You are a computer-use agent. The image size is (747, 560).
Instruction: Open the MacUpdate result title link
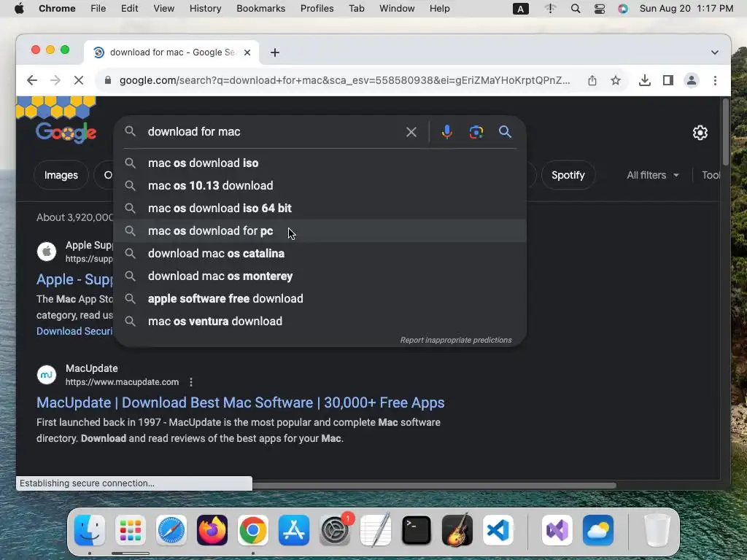click(x=241, y=402)
